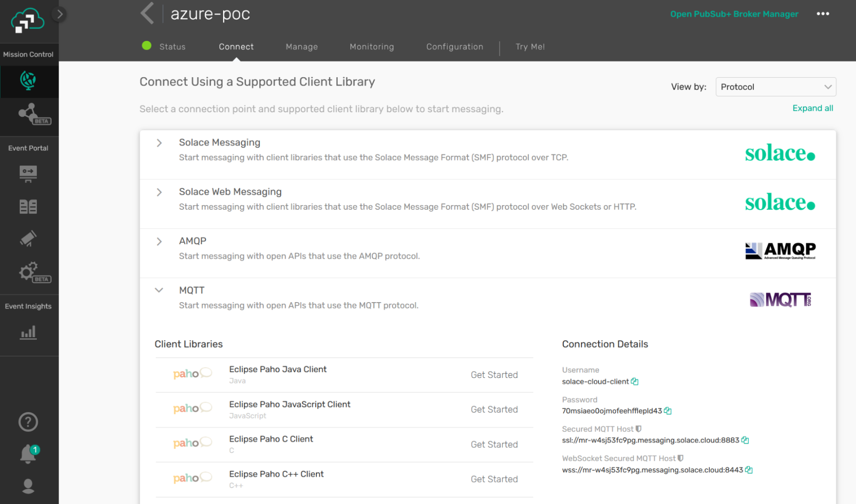This screenshot has width=856, height=504.
Task: Open the notifications bell showing one alert
Action: point(29,454)
